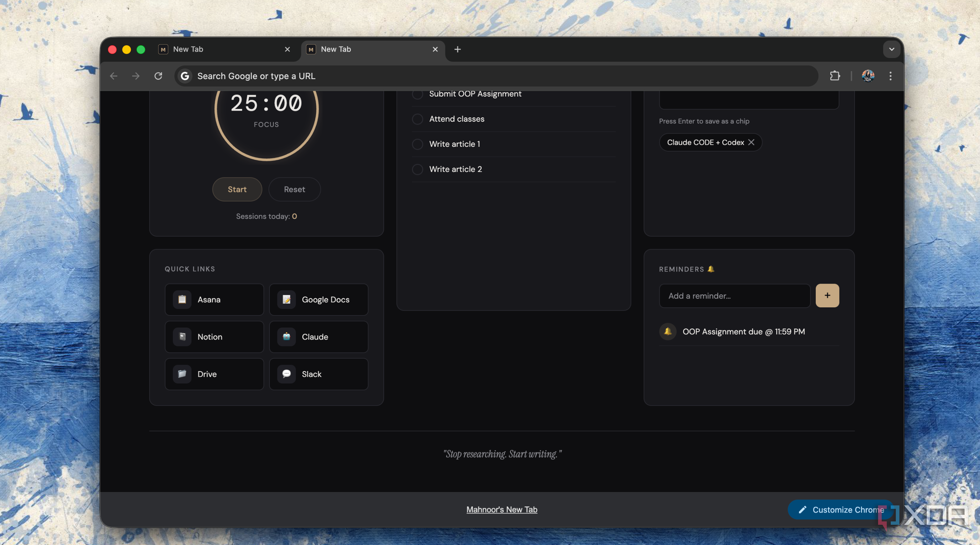Select the second New Tab
The image size is (980, 545).
click(373, 49)
